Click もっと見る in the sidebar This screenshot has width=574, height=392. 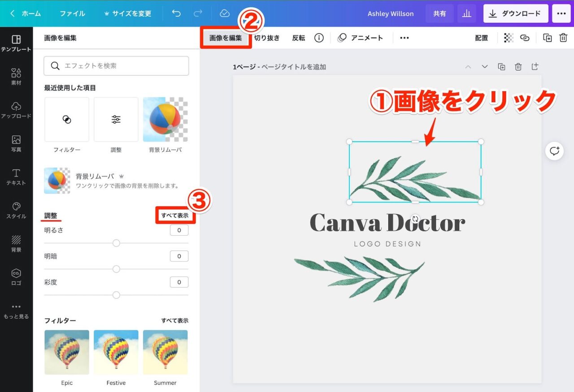pyautogui.click(x=16, y=311)
